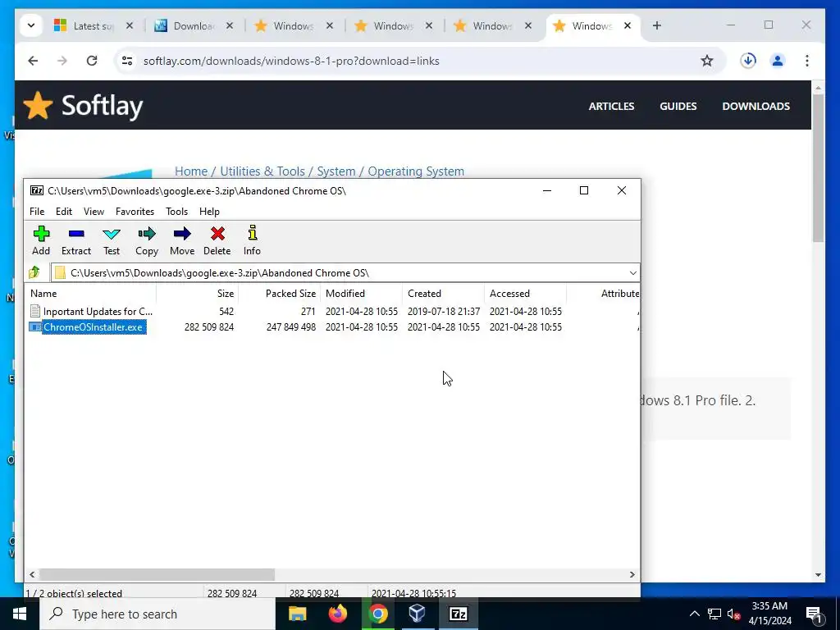840x630 pixels.
Task: Go up one folder level in 7-Zip
Action: coord(34,272)
